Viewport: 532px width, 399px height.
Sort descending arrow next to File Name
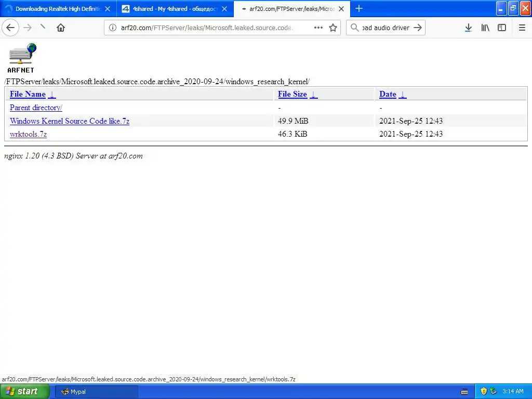(52, 95)
